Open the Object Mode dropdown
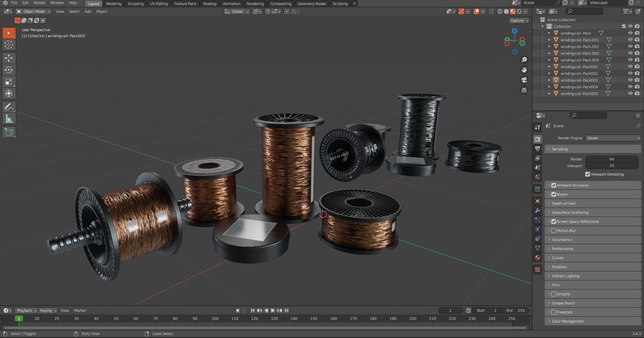 [34, 11]
